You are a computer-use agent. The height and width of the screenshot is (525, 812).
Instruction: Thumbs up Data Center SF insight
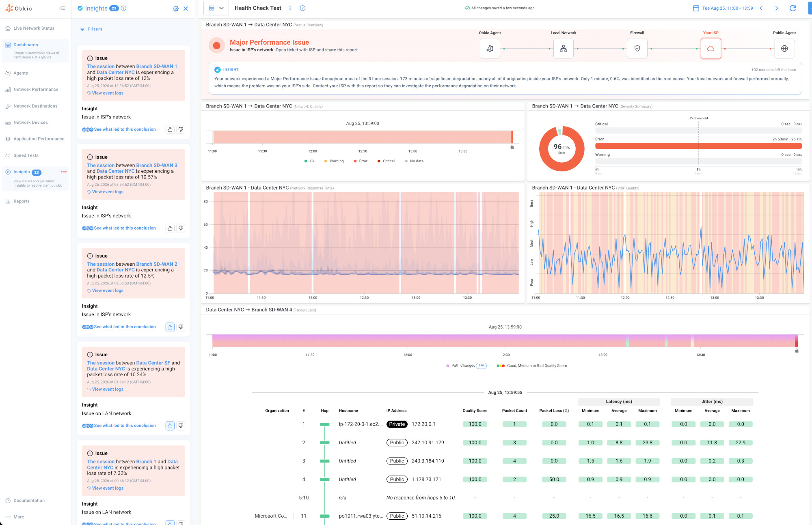(x=170, y=426)
